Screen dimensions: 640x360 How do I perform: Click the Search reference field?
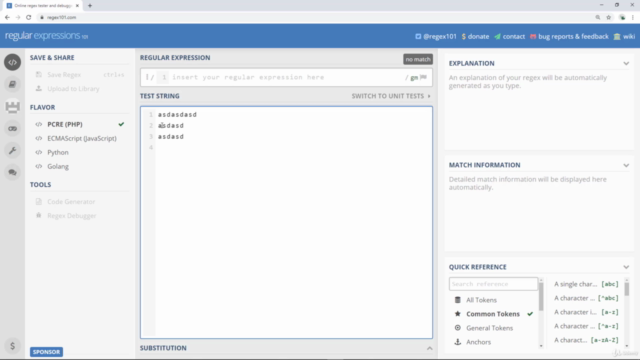(x=493, y=284)
